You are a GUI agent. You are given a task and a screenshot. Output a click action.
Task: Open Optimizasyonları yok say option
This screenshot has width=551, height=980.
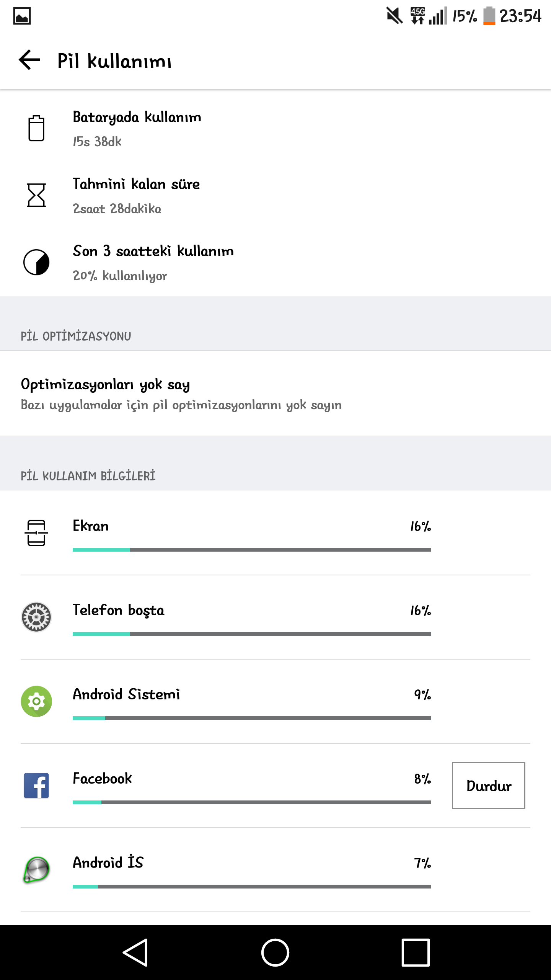tap(181, 394)
